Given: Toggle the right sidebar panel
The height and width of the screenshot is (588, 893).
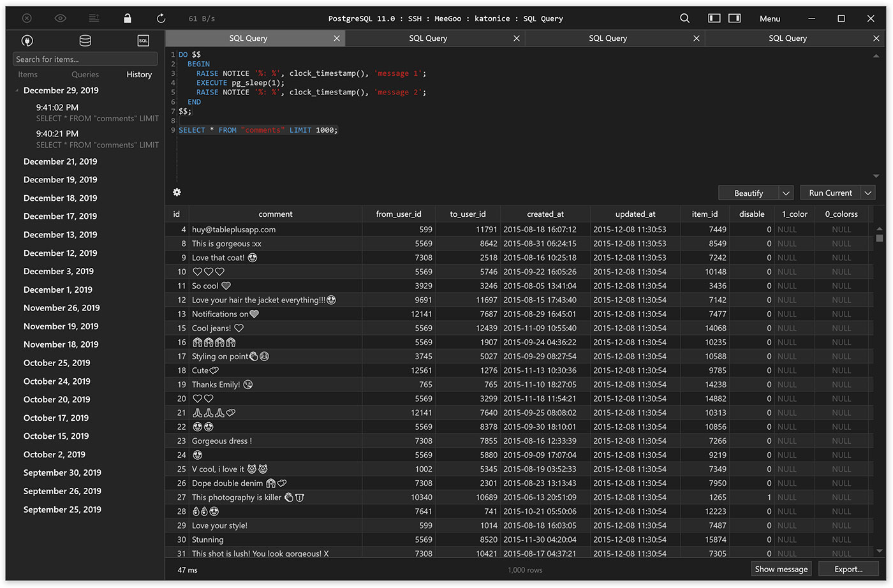Looking at the screenshot, I should [x=735, y=18].
